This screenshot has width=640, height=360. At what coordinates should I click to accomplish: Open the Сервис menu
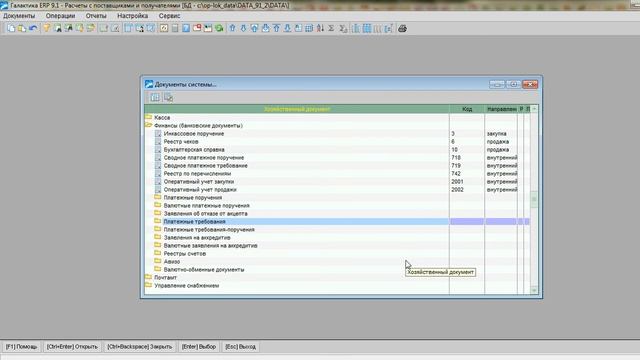tap(169, 16)
